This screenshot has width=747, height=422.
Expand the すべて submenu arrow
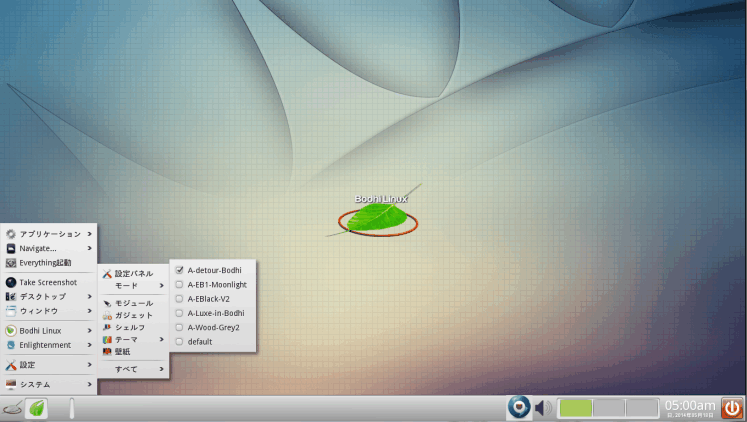coord(162,369)
